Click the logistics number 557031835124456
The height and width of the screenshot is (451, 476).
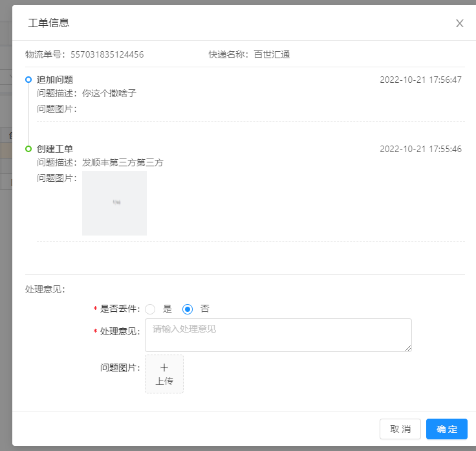(x=107, y=54)
